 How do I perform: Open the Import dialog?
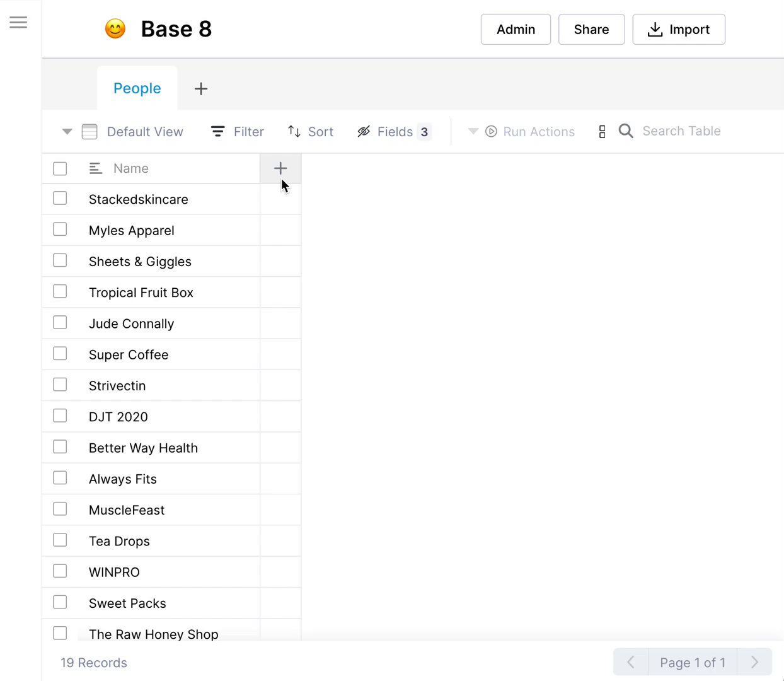679,30
